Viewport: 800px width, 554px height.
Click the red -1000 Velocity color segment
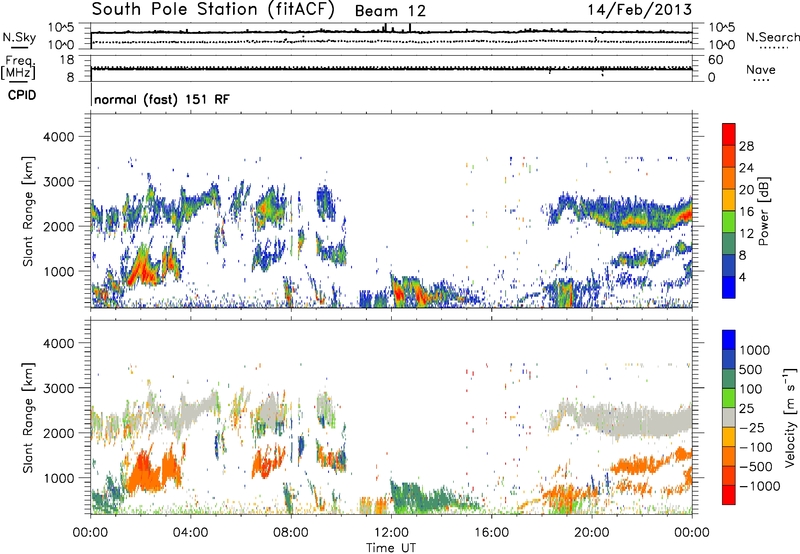click(x=729, y=495)
